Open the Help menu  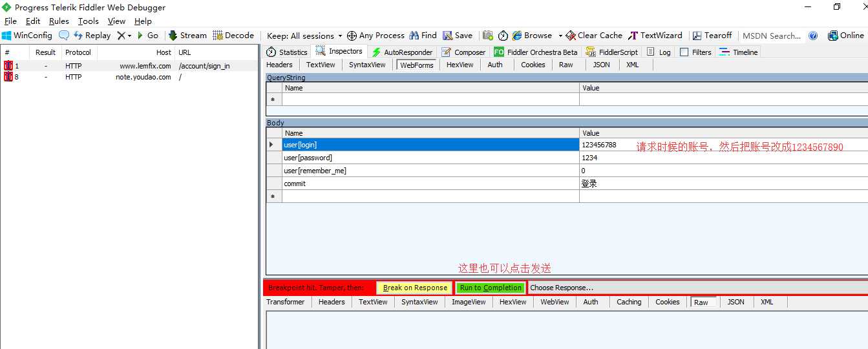click(x=143, y=21)
